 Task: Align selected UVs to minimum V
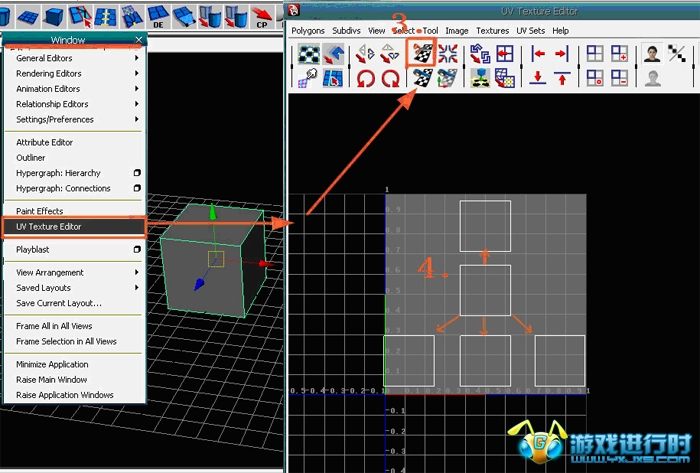(x=538, y=78)
